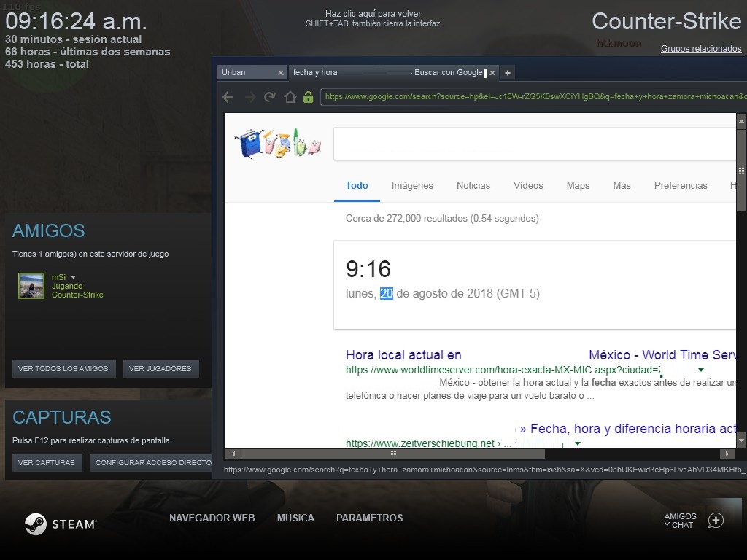Click the VER JUGADORES button
This screenshot has width=747, height=560.
tap(161, 368)
